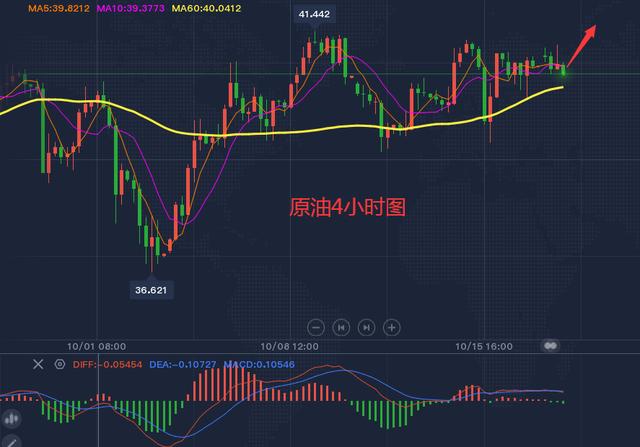The image size is (640, 447).
Task: Click the 10/08 12:00 time label
Action: 289,347
